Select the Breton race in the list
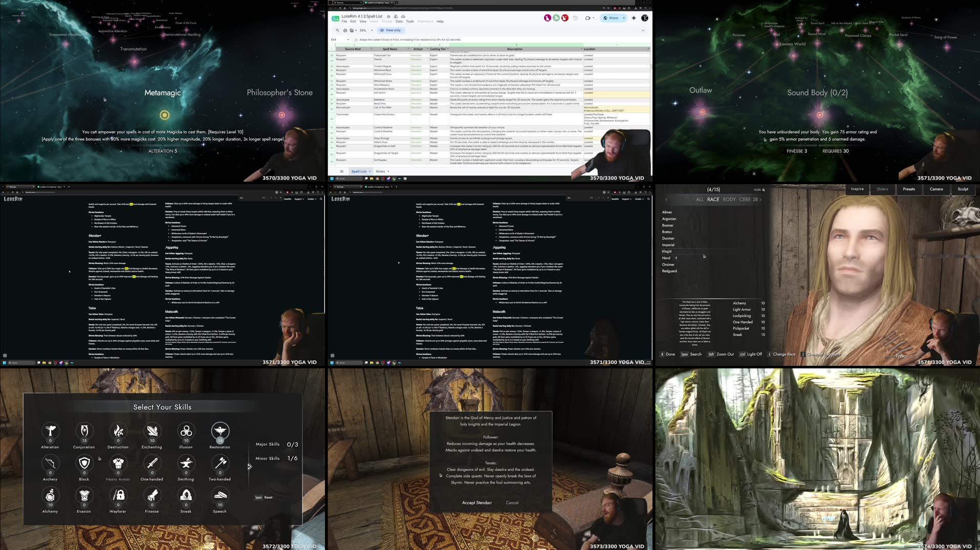This screenshot has height=550, width=980. [667, 232]
